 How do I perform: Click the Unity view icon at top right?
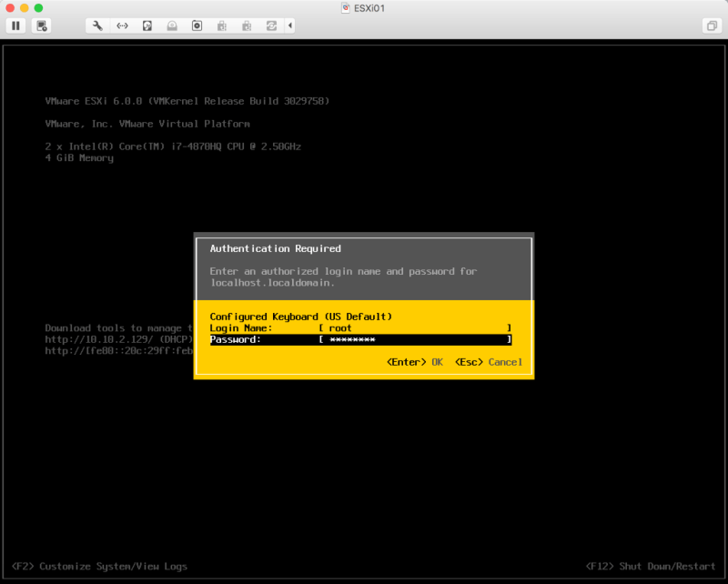(711, 25)
